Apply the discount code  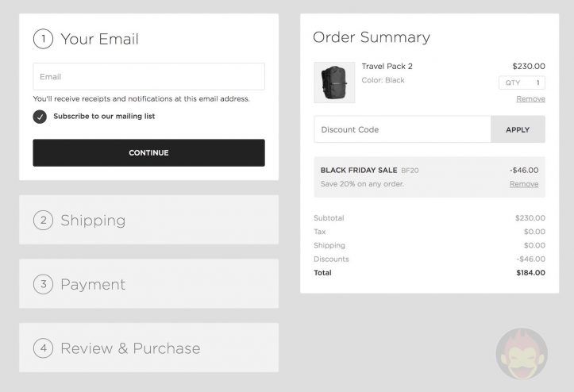point(518,129)
